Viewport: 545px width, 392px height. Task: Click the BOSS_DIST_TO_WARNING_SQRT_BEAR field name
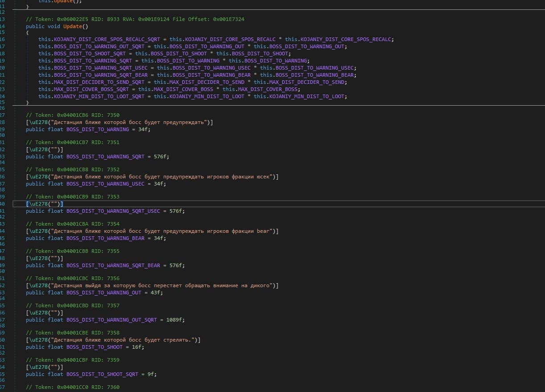point(113,265)
